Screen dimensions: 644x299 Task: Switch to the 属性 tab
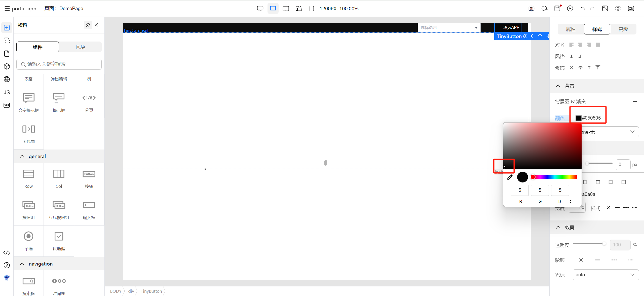571,29
